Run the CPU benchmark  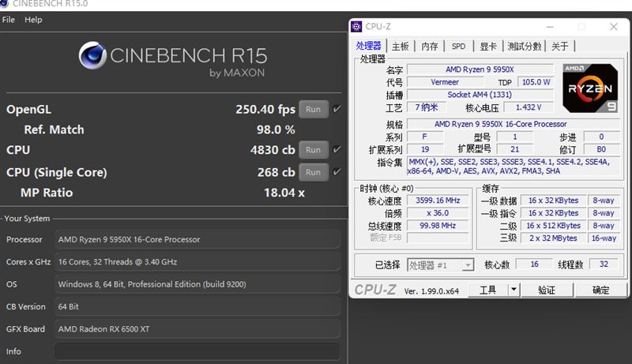point(314,150)
